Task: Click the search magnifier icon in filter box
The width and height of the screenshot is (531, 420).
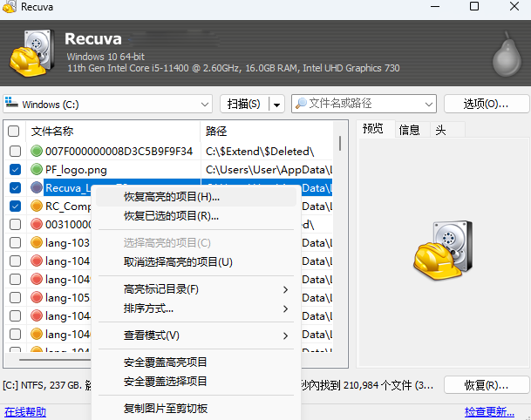Action: tap(301, 104)
